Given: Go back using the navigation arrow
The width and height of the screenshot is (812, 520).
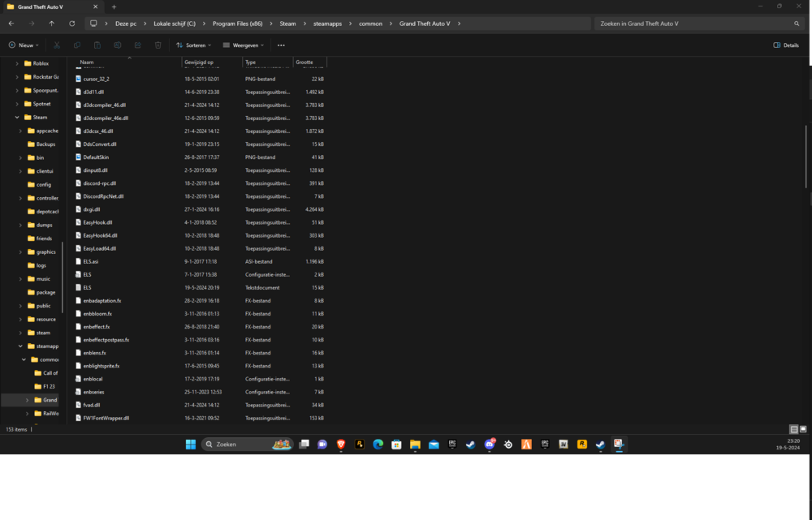Looking at the screenshot, I should (x=10, y=24).
